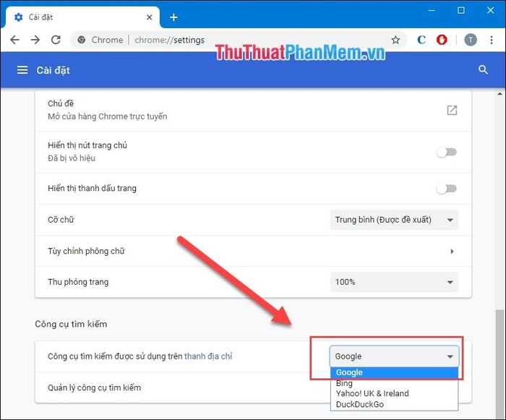Viewport: 506px width, 420px height.
Task: Minimize the Chrome window
Action: pos(432,10)
